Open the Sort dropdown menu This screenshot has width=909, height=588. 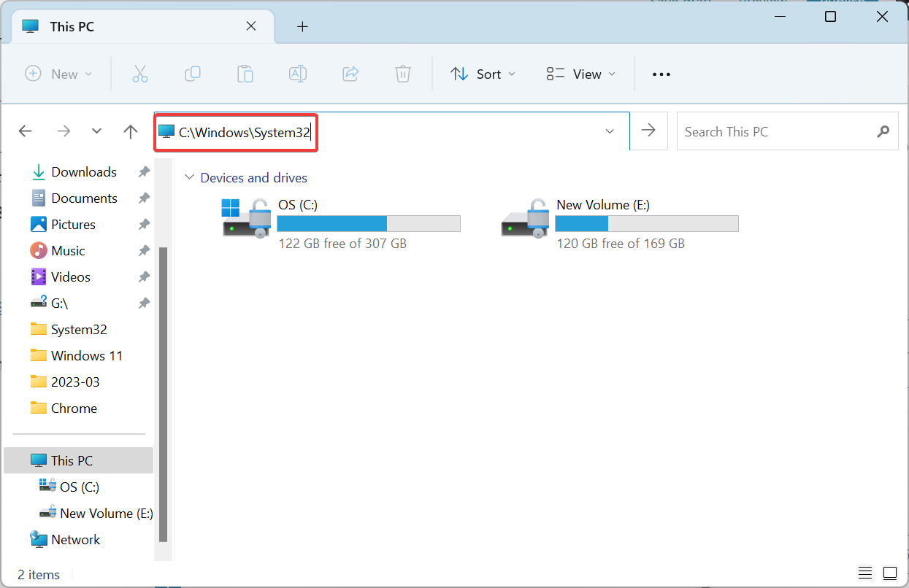pyautogui.click(x=483, y=74)
